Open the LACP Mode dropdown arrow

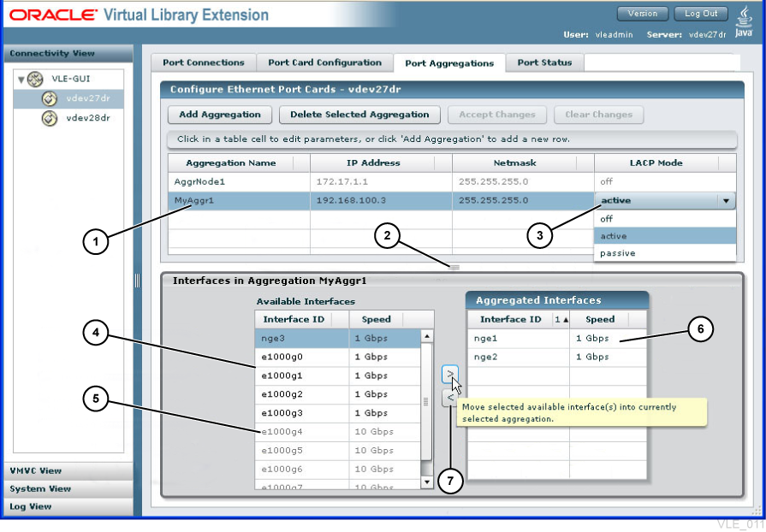[x=726, y=201]
